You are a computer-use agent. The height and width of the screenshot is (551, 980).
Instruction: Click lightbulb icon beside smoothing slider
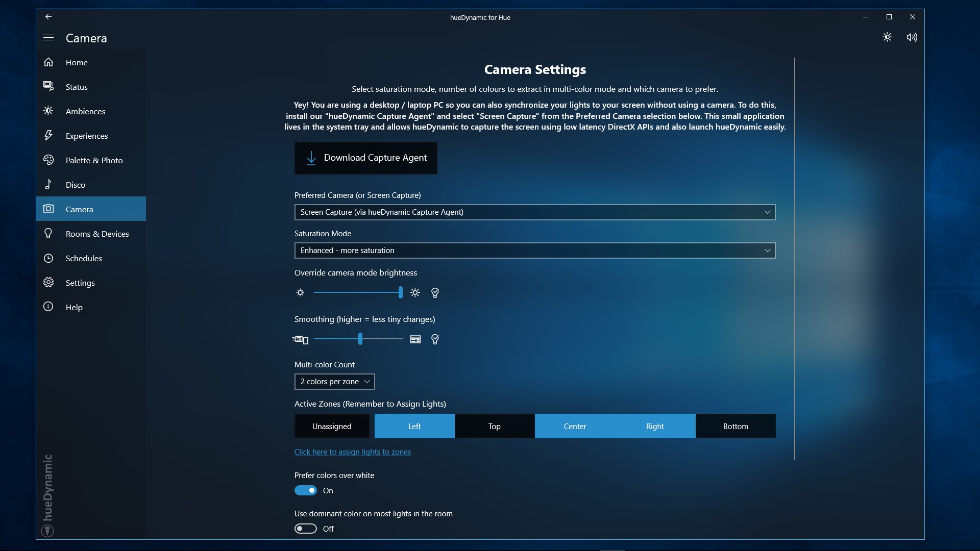pos(435,339)
